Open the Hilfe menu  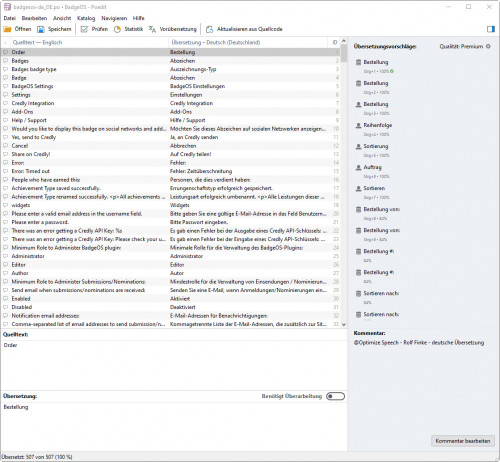(x=139, y=18)
